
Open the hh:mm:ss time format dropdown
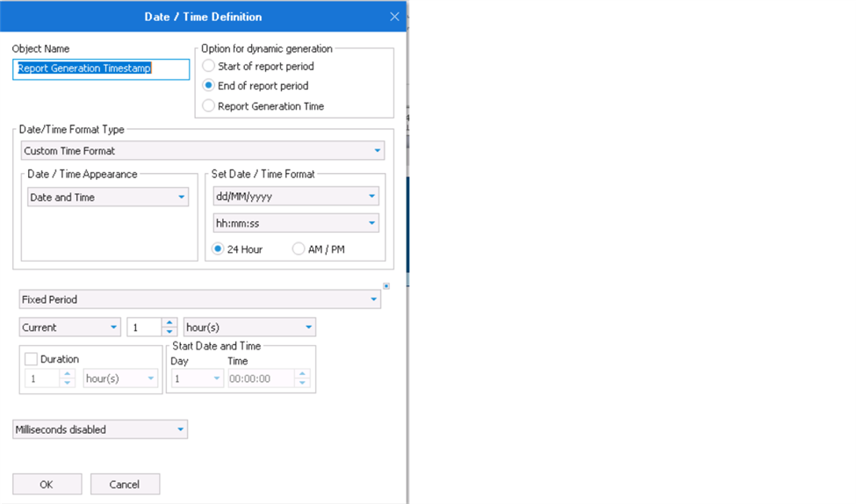(x=296, y=223)
